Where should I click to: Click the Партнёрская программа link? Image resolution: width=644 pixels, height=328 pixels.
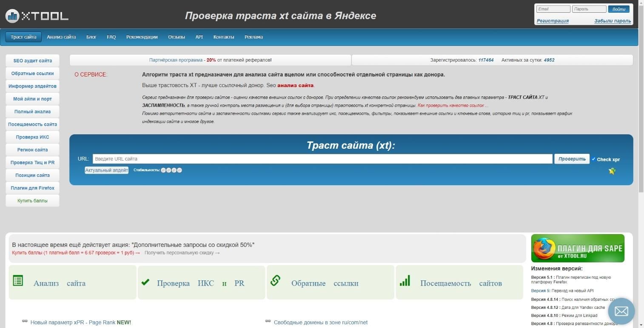tap(176, 60)
